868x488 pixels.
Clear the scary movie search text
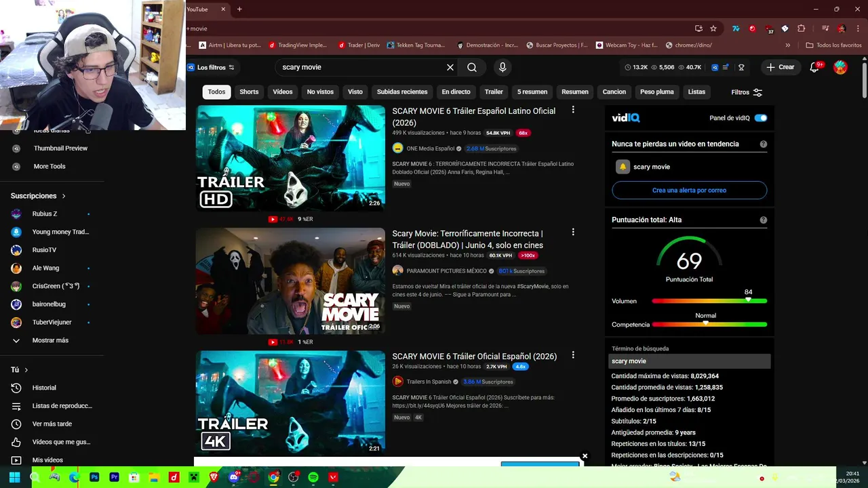pyautogui.click(x=450, y=67)
